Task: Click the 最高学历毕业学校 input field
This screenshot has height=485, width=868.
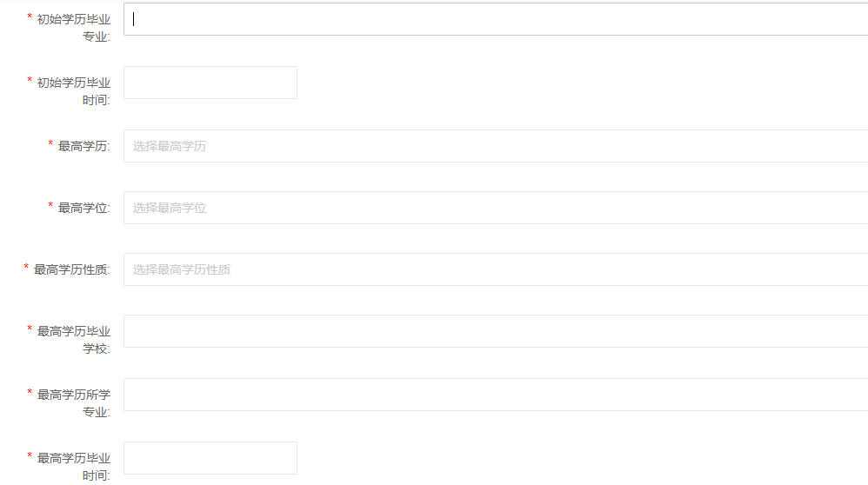Action: [496, 331]
